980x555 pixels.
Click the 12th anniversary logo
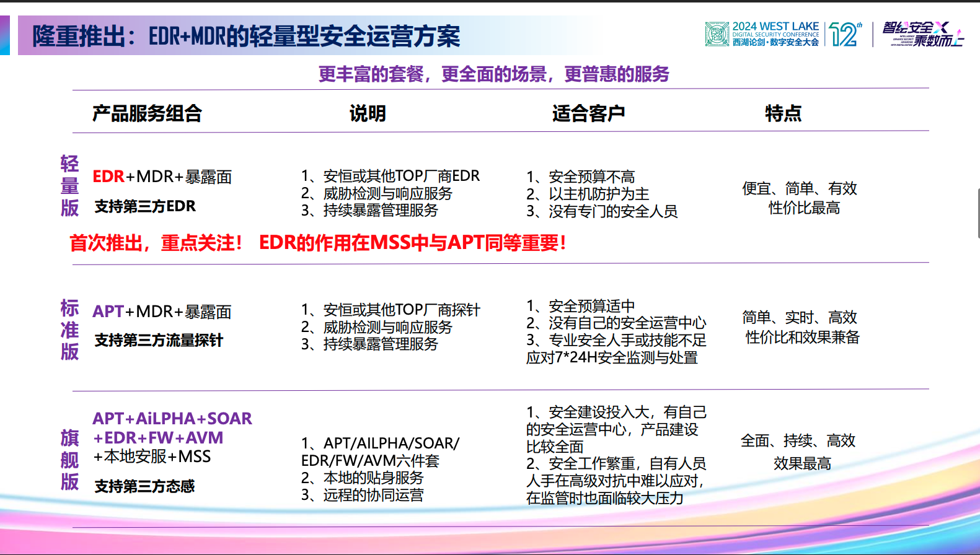coord(845,35)
